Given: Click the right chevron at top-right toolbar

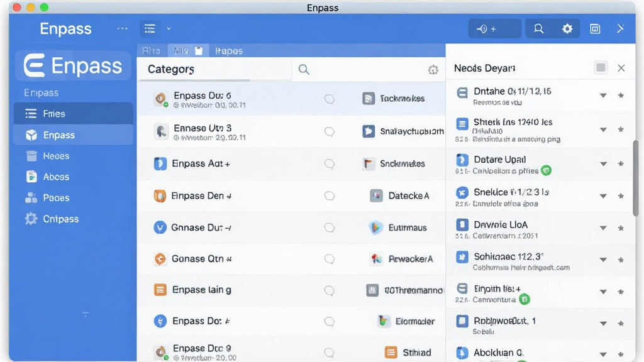Looking at the screenshot, I should pos(620,28).
